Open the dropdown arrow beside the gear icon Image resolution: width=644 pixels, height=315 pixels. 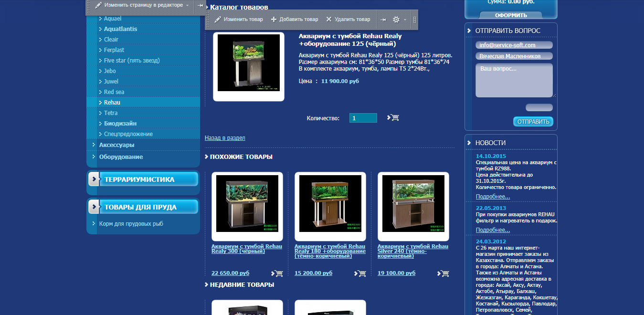405,20
